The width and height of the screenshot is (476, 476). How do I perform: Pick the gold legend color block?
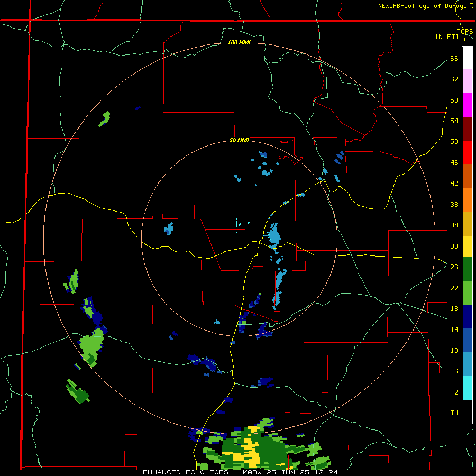(x=467, y=224)
